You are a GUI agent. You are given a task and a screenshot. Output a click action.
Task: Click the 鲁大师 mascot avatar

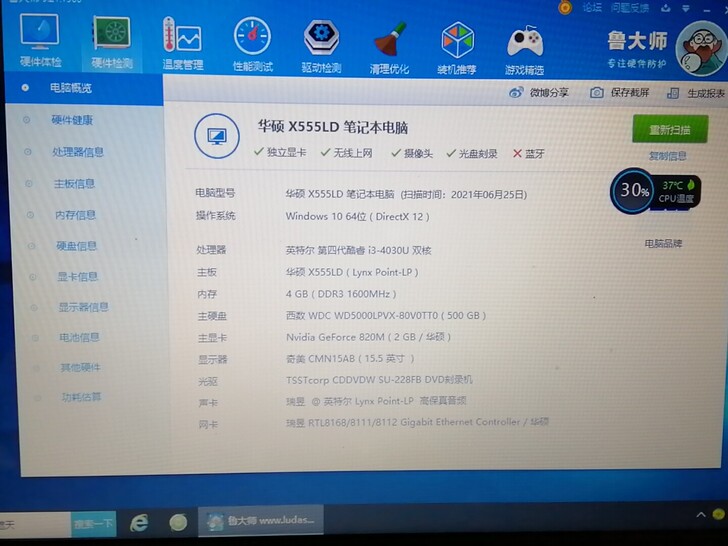[702, 49]
